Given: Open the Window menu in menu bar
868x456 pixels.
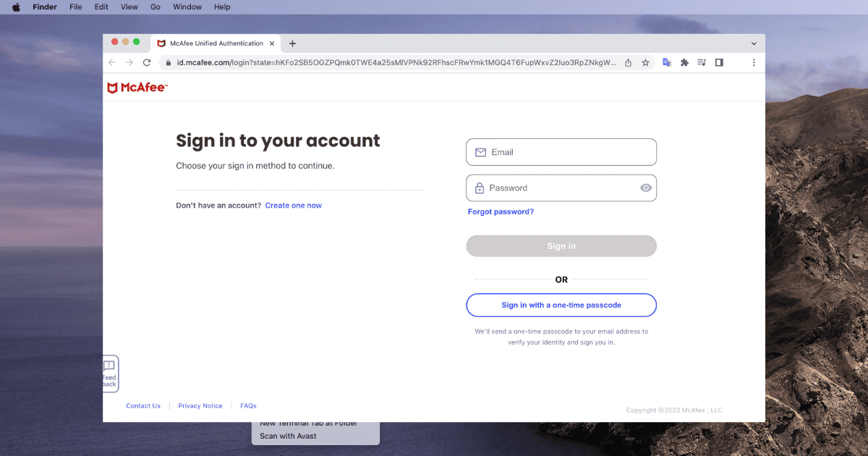Looking at the screenshot, I should (x=187, y=7).
